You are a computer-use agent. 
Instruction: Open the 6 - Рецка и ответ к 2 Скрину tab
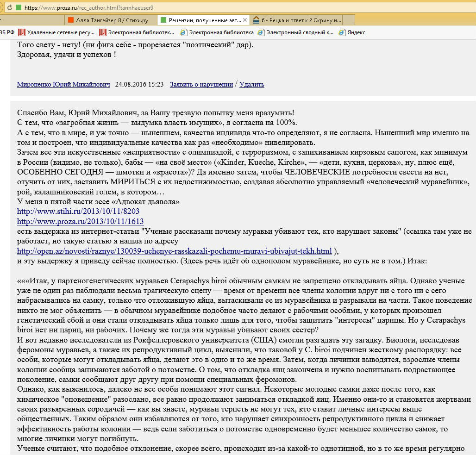coord(296,20)
